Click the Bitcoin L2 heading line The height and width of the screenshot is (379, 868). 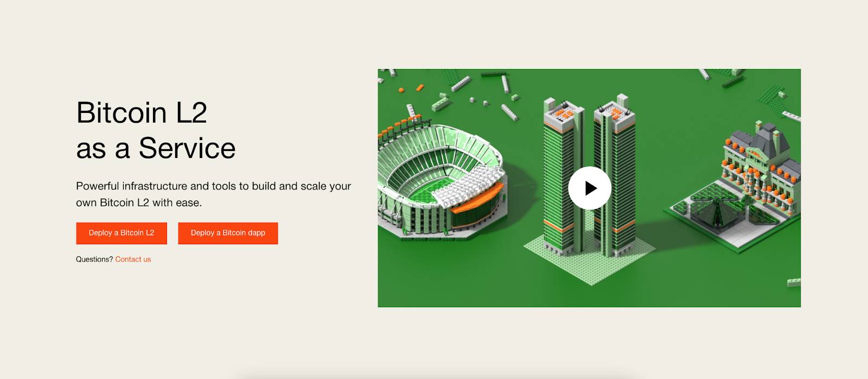142,112
